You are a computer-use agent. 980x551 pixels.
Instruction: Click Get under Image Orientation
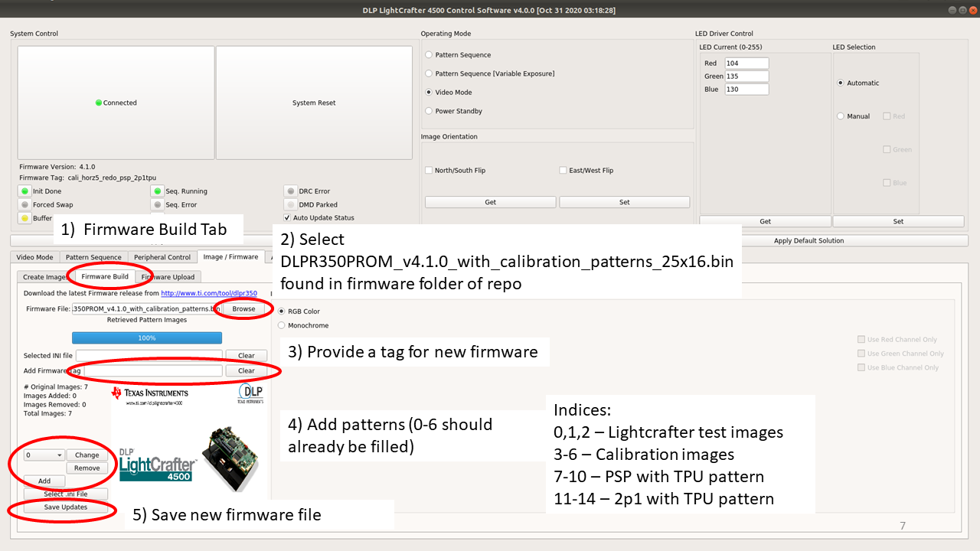[x=490, y=202]
